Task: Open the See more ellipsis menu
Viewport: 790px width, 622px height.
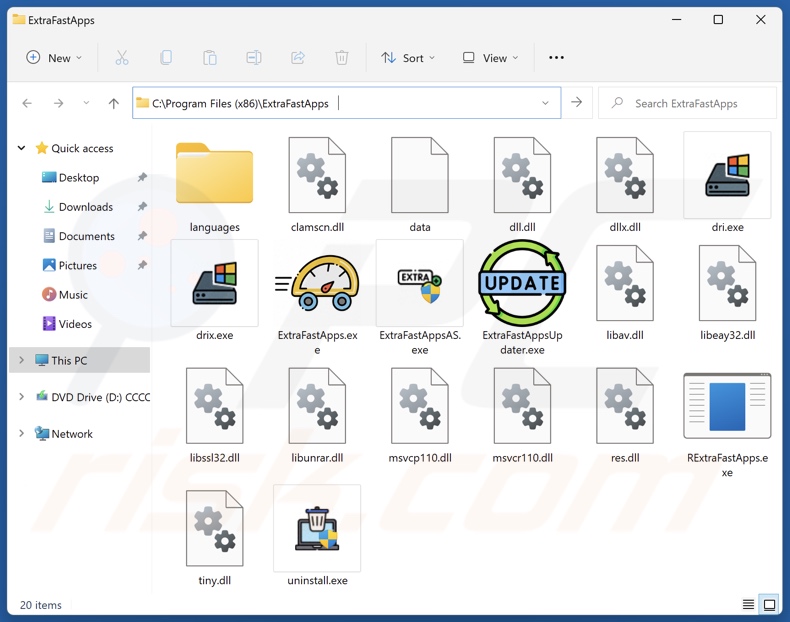Action: point(556,58)
